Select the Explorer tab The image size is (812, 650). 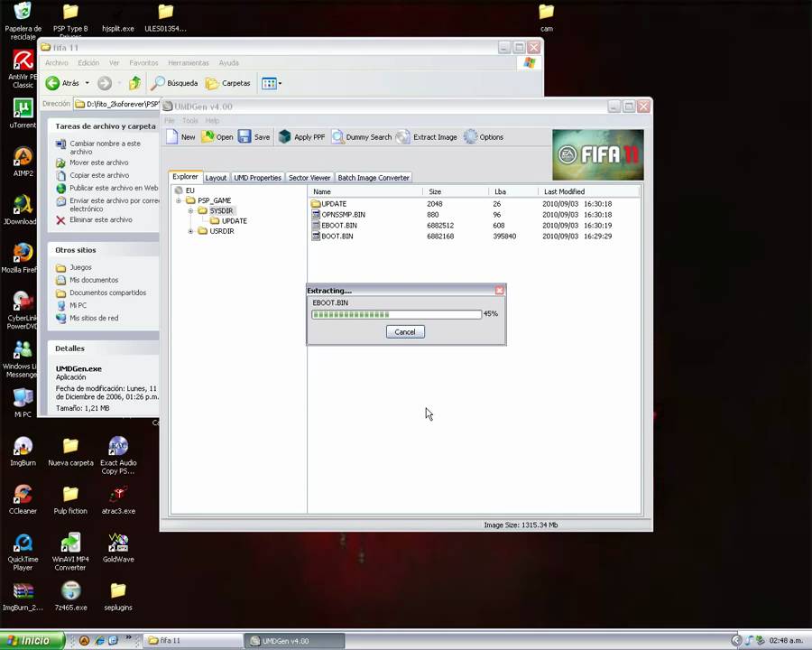tap(185, 177)
